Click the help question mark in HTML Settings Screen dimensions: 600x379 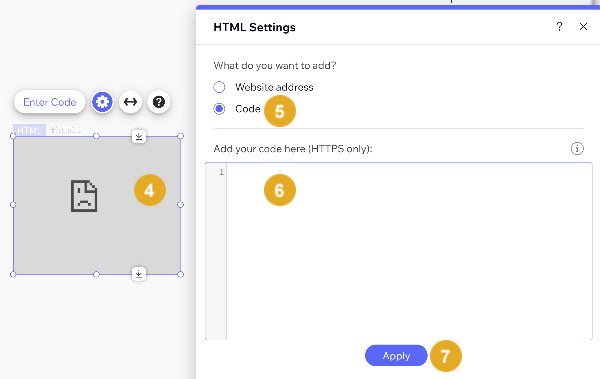click(559, 26)
